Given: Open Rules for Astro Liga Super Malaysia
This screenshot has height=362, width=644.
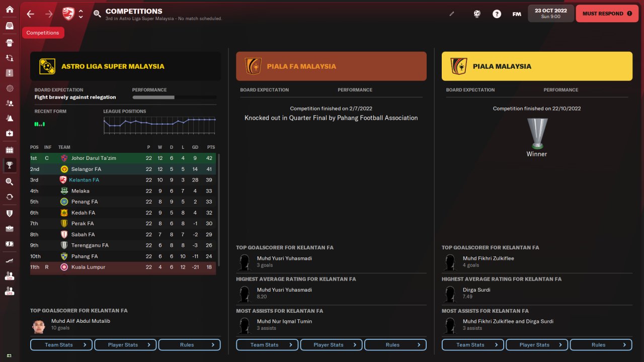Looking at the screenshot, I should (190, 345).
